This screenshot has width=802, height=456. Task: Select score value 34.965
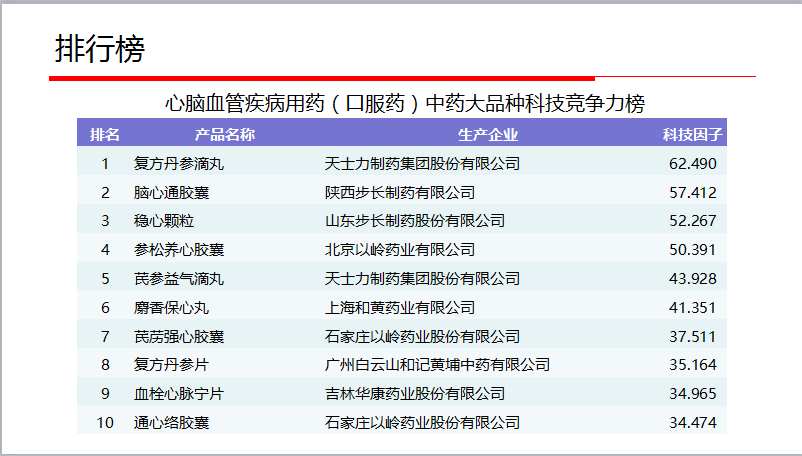click(693, 394)
